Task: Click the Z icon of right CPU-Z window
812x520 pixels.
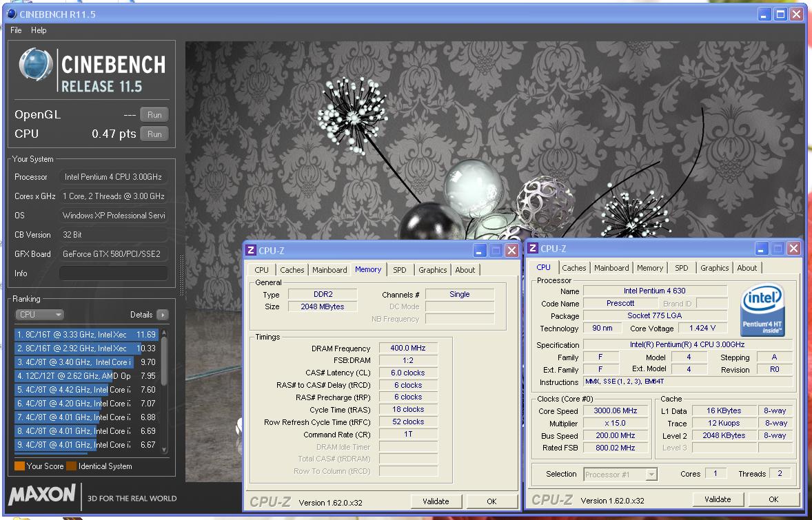Action: click(532, 249)
